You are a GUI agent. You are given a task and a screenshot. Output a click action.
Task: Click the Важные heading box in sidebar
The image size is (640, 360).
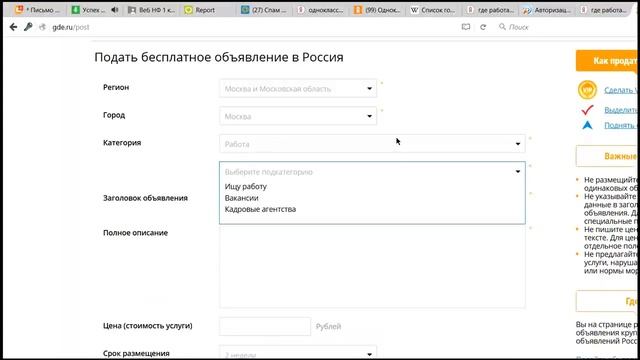(x=607, y=156)
